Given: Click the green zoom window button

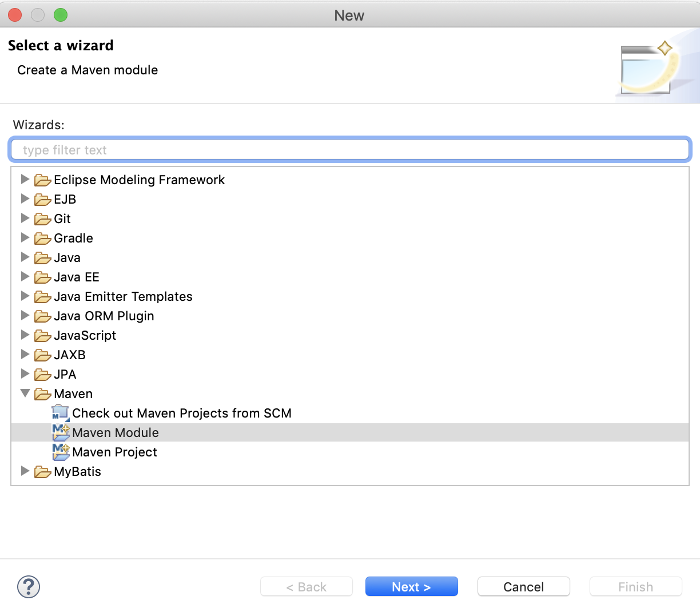Looking at the screenshot, I should (x=61, y=15).
